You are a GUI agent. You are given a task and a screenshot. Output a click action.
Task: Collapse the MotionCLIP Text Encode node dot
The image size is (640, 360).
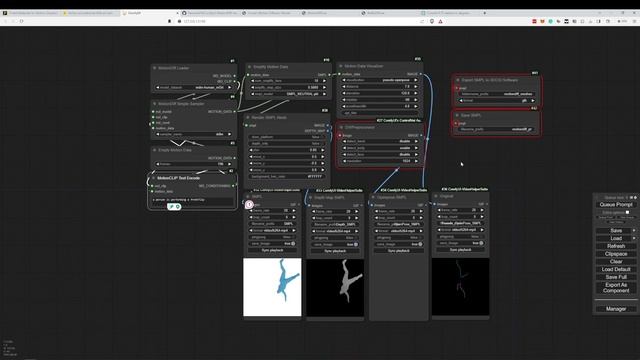tap(154, 178)
